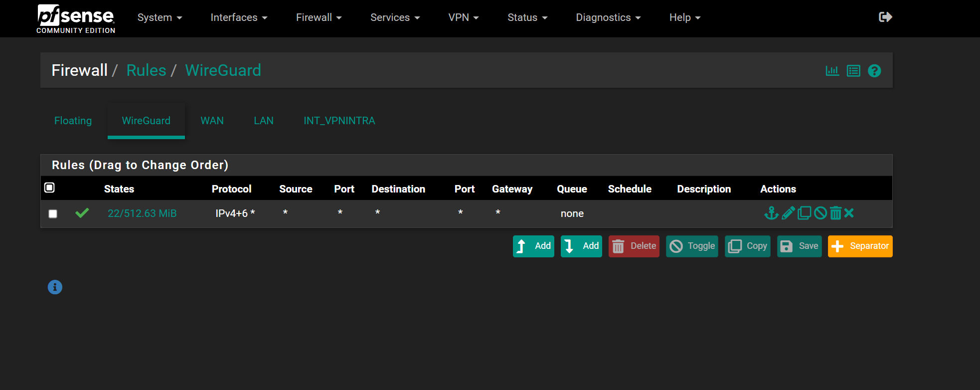Image resolution: width=980 pixels, height=390 pixels.
Task: Click the Toggle button
Action: (692, 246)
